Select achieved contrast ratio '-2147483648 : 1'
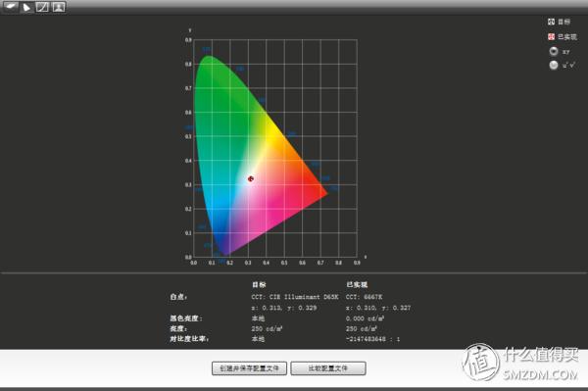The image size is (588, 391). [372, 339]
